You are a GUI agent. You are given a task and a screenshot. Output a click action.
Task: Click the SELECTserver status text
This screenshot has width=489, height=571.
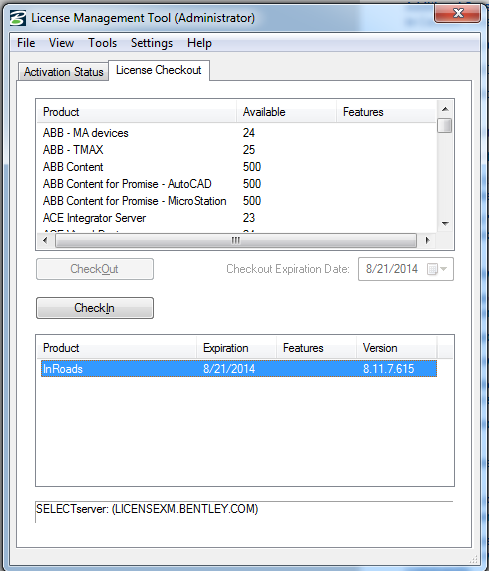click(147, 509)
